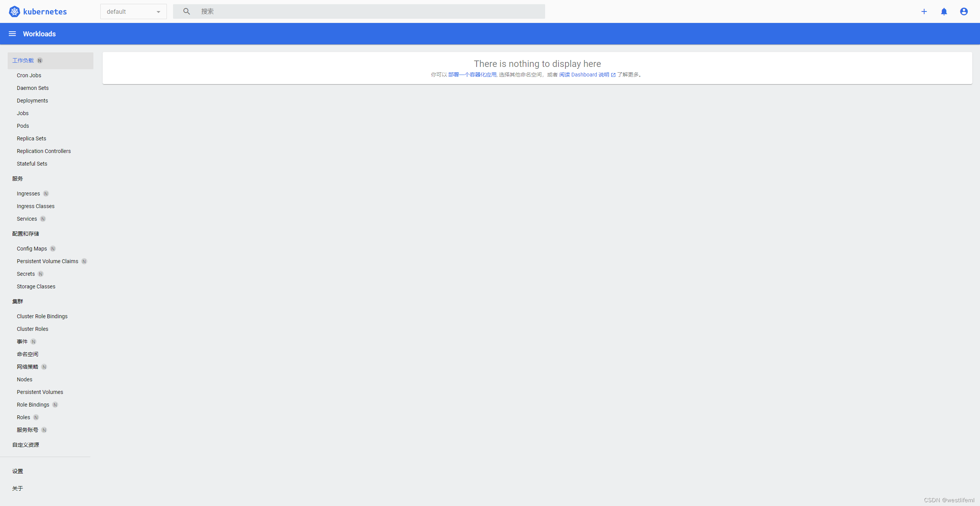Image resolution: width=980 pixels, height=506 pixels.
Task: Select Pods from the sidebar
Action: [x=23, y=126]
